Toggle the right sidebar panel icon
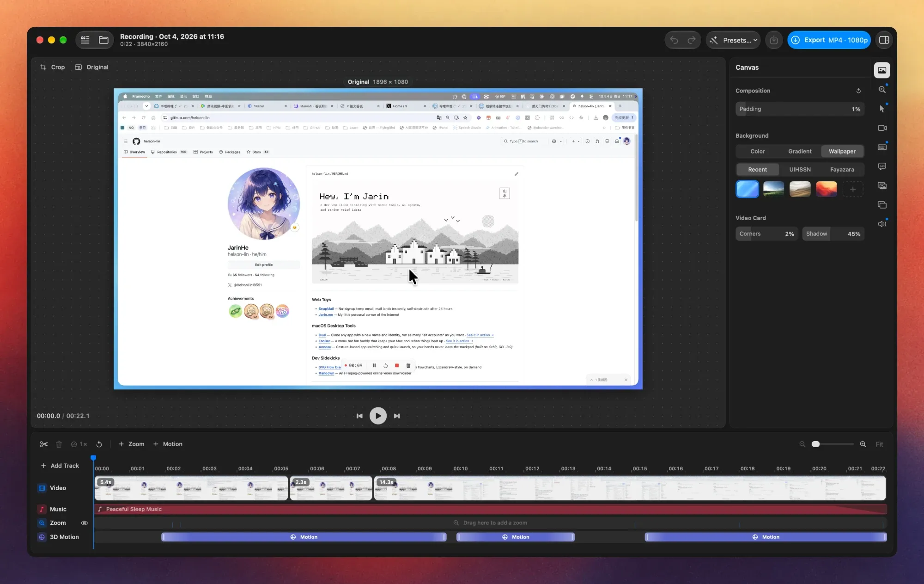924x584 pixels. coord(884,40)
